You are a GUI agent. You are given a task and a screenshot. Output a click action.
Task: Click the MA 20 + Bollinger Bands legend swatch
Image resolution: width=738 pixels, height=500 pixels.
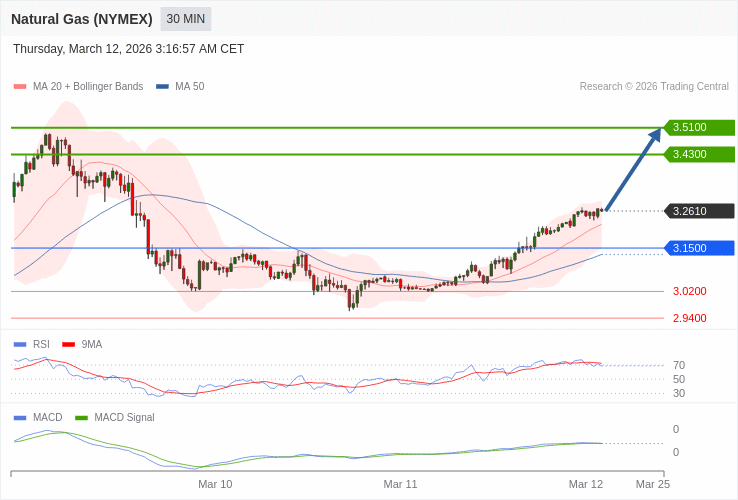coord(20,87)
